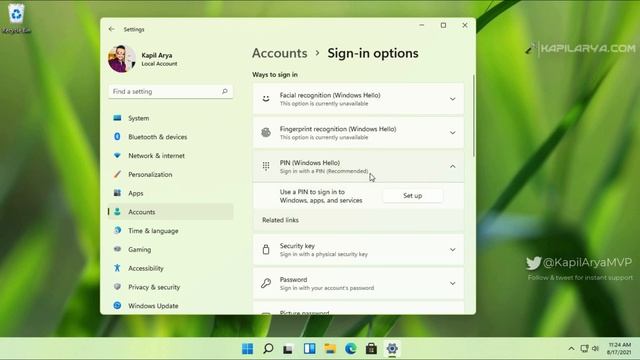Expand Fingerprint recognition (Windows Hello) chevron
The image size is (640, 360).
[x=452, y=133]
